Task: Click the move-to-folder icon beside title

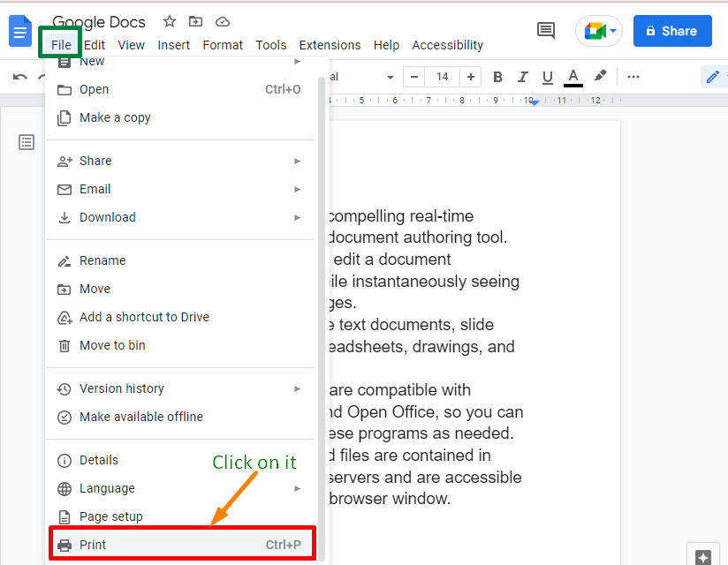Action: (195, 21)
